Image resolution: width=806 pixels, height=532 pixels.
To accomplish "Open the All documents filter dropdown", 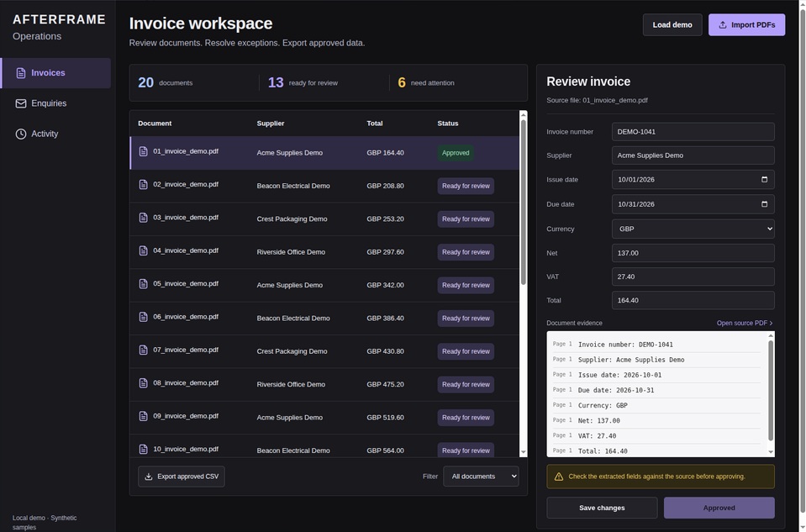I will pos(481,477).
